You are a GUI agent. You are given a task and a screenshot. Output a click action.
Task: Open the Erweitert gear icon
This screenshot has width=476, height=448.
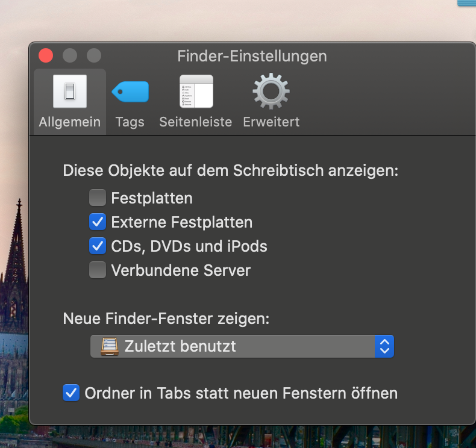[271, 92]
